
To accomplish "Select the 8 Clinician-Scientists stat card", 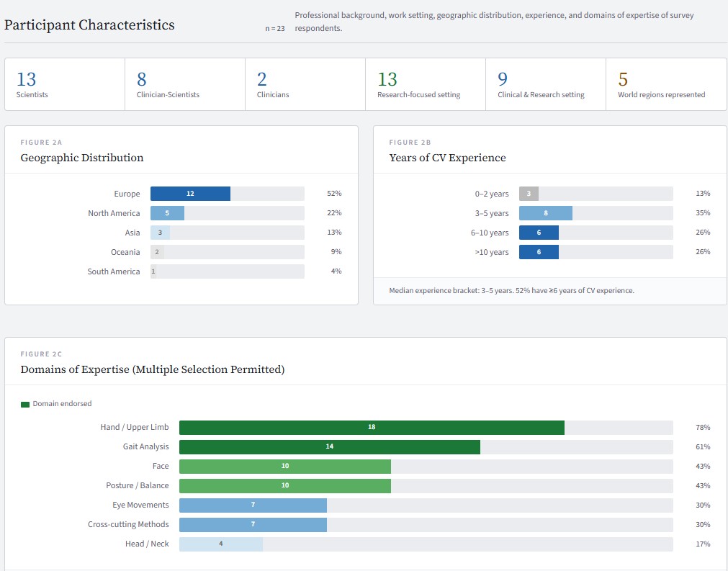I will (185, 84).
